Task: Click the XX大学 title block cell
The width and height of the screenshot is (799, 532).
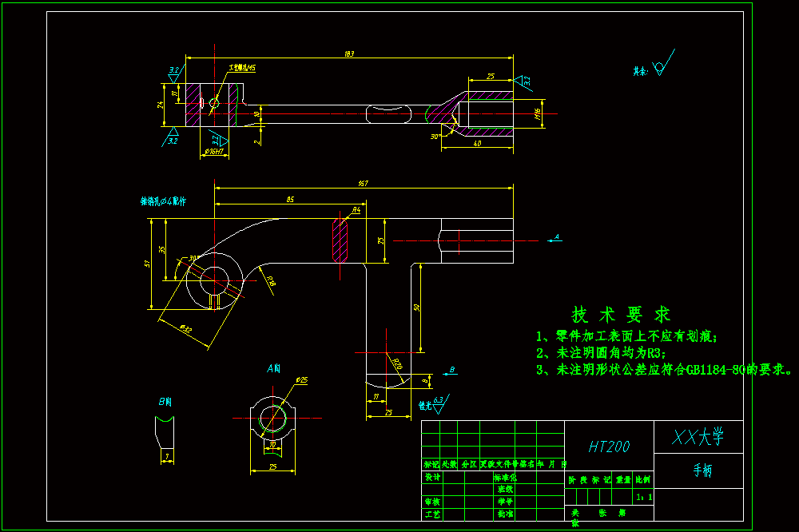Action: tap(698, 437)
